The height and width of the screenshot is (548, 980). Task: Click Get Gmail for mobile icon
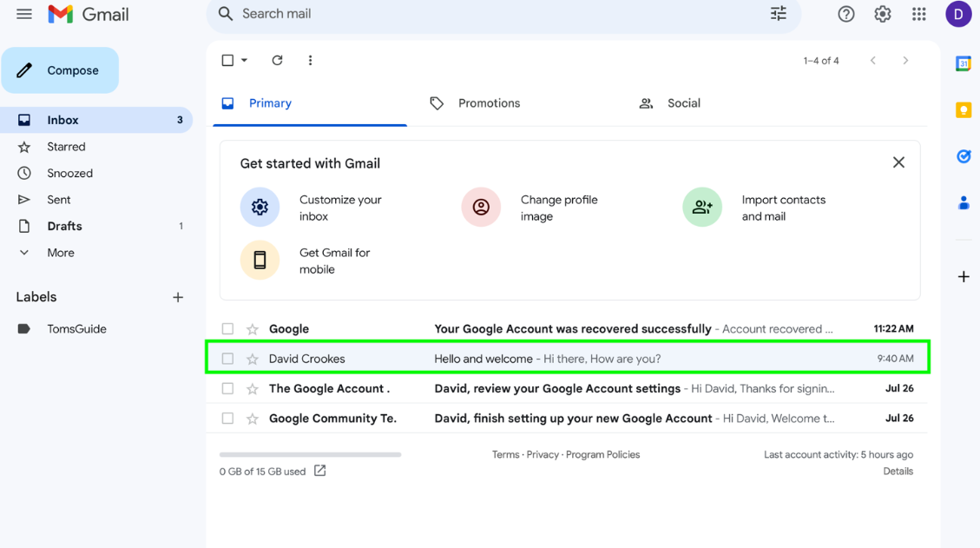coord(260,260)
